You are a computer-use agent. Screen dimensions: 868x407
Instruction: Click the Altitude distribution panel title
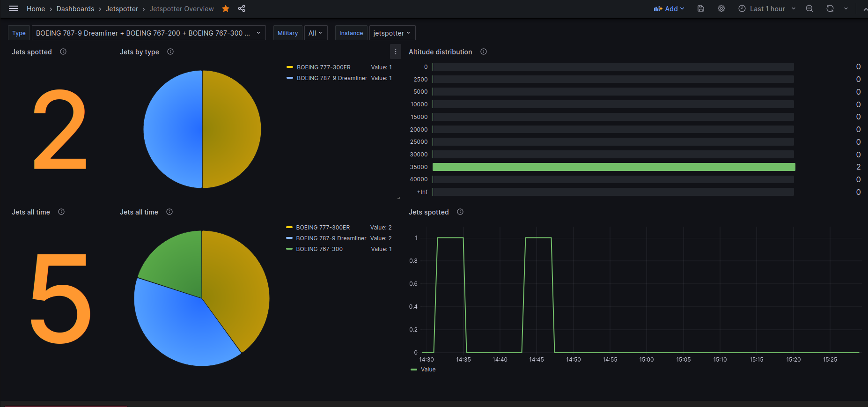click(440, 52)
